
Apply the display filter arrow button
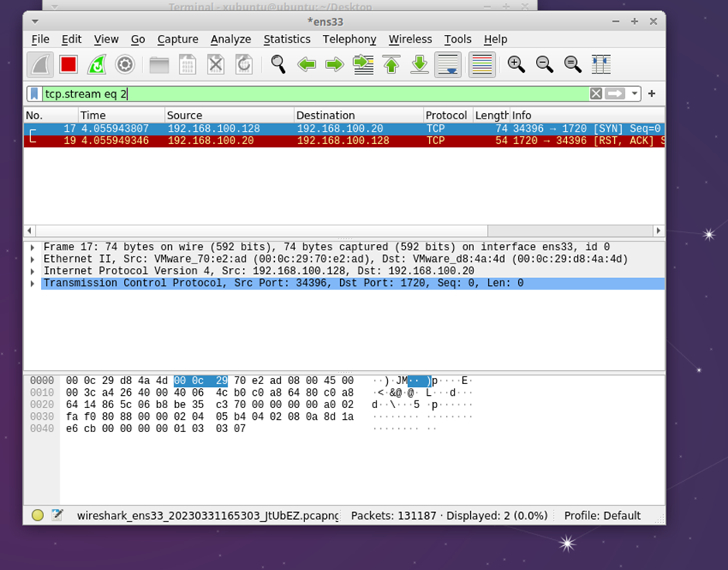click(x=615, y=94)
